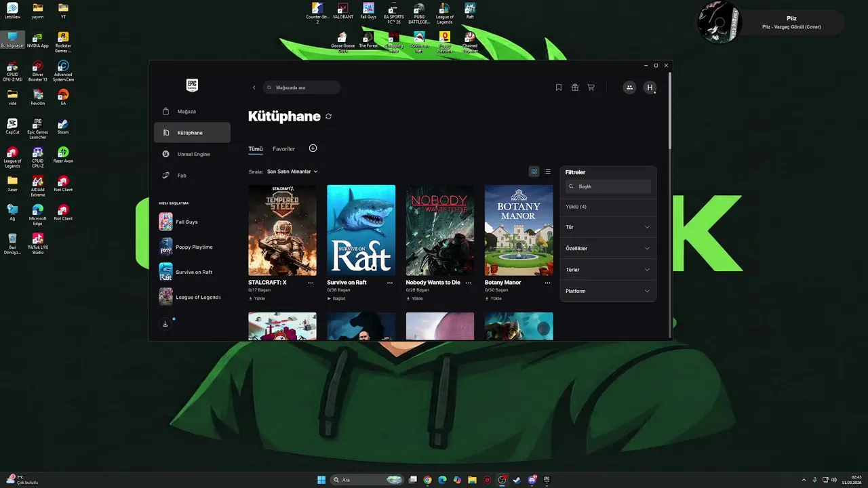
Task: Open the Rockstar Games desktop shortcut
Action: tap(63, 42)
